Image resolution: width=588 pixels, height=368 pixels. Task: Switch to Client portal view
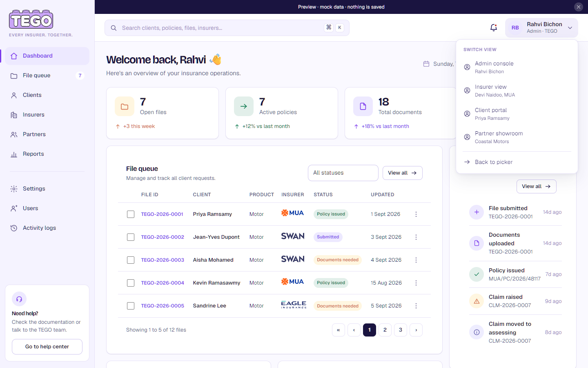click(517, 114)
